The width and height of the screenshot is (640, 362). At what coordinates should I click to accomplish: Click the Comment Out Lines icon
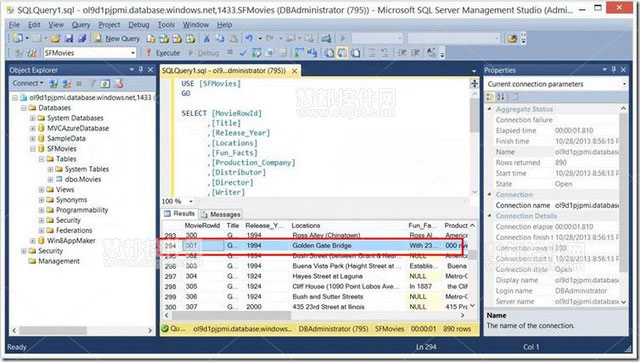(x=372, y=53)
